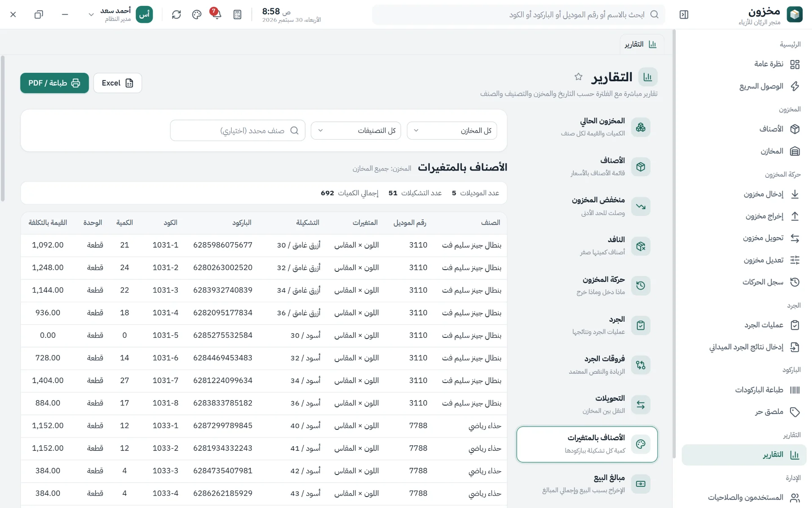Open the أحمد سعد user menu chevron
Screen dimensions: 812x508
pyautogui.click(x=91, y=15)
